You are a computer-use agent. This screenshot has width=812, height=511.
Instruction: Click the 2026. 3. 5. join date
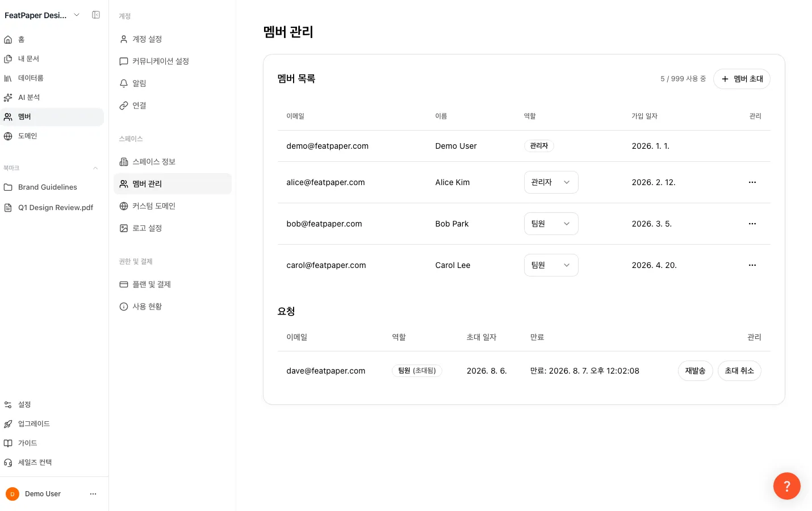(652, 224)
